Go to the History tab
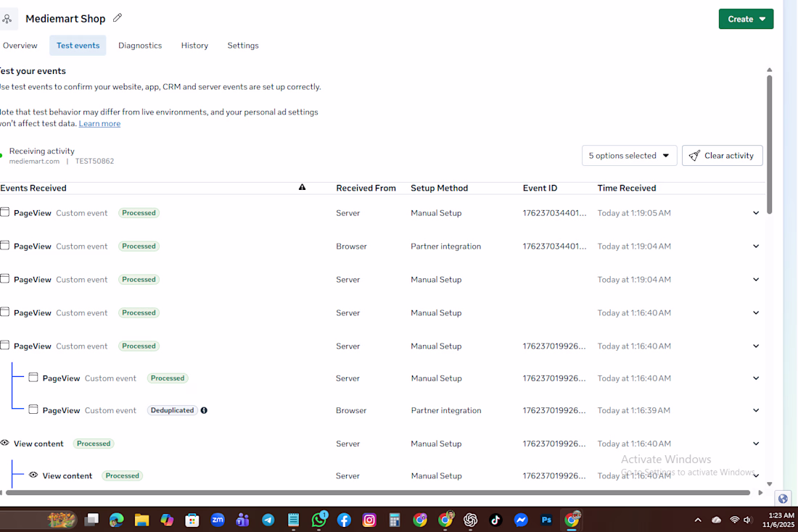This screenshot has height=532, width=798. click(x=194, y=45)
